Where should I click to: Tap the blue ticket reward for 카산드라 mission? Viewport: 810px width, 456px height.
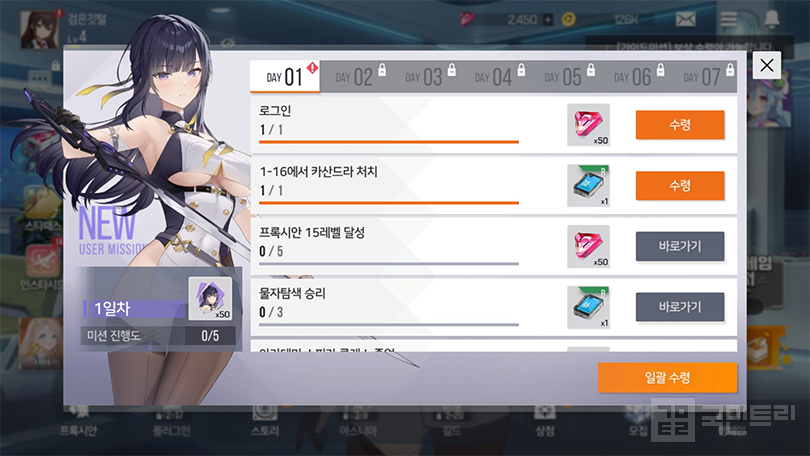[x=588, y=186]
